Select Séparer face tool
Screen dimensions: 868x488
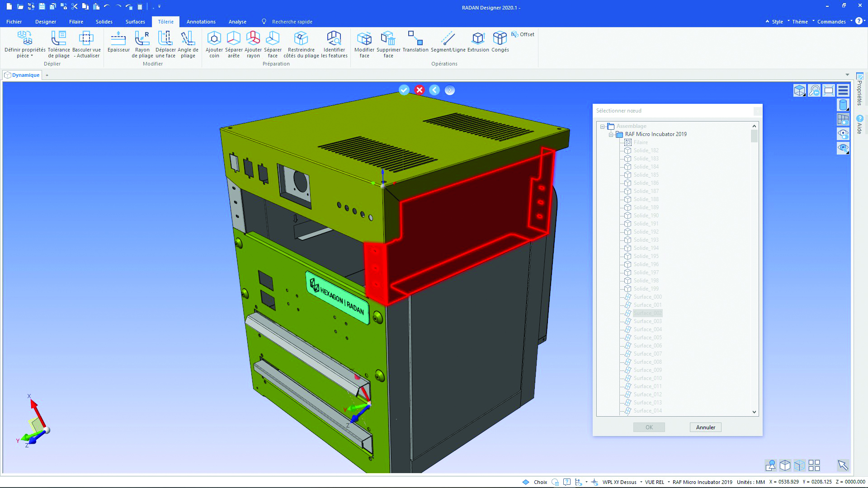tap(273, 44)
